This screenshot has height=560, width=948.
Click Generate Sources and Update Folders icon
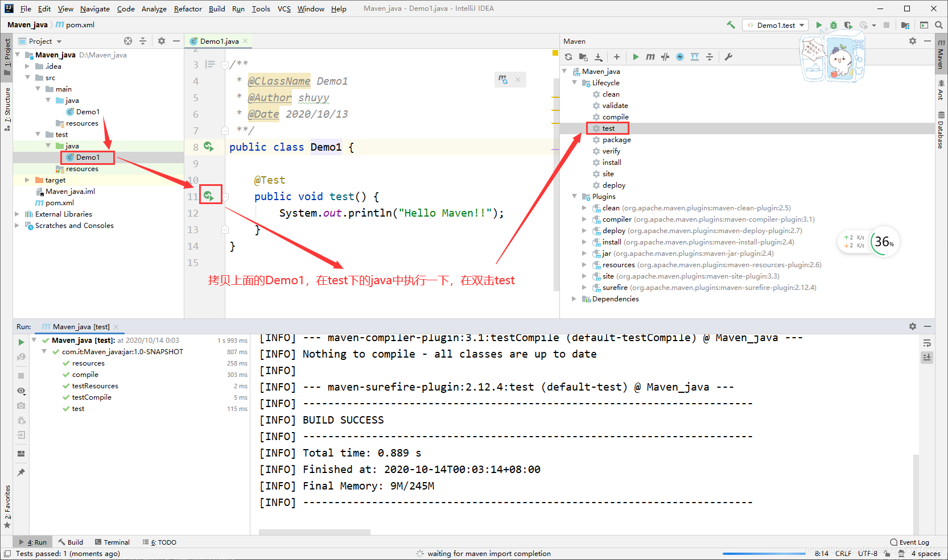(583, 57)
